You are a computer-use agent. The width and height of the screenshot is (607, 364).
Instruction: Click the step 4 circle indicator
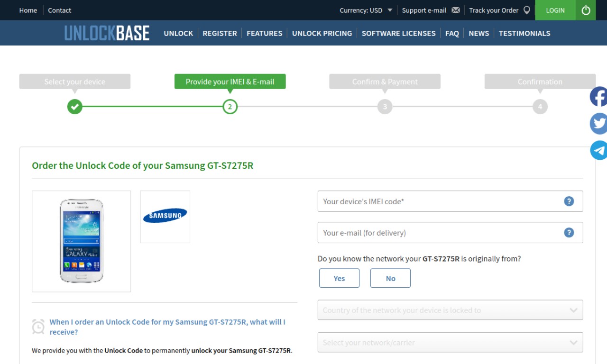pyautogui.click(x=540, y=107)
